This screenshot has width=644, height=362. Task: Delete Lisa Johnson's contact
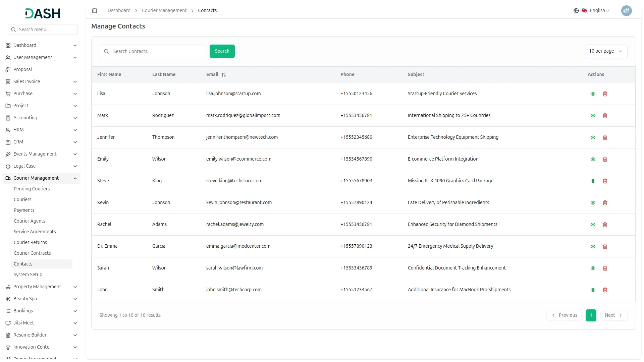pyautogui.click(x=605, y=94)
